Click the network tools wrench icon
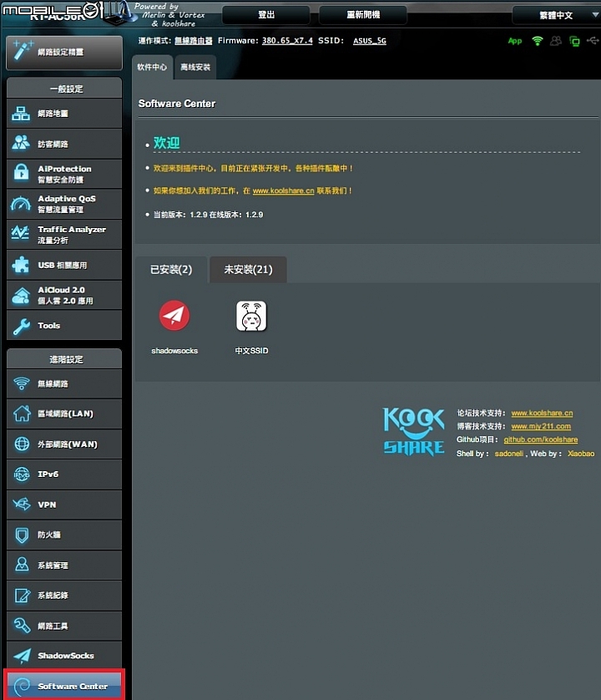 (x=22, y=626)
